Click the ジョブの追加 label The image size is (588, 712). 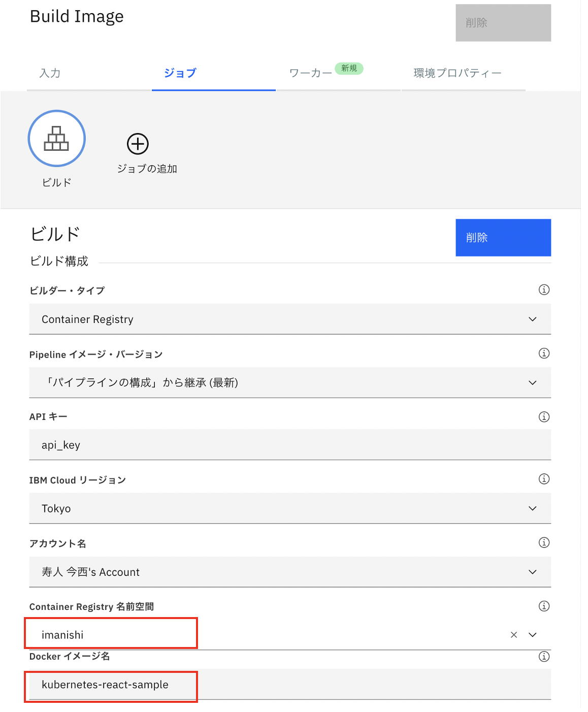point(147,169)
